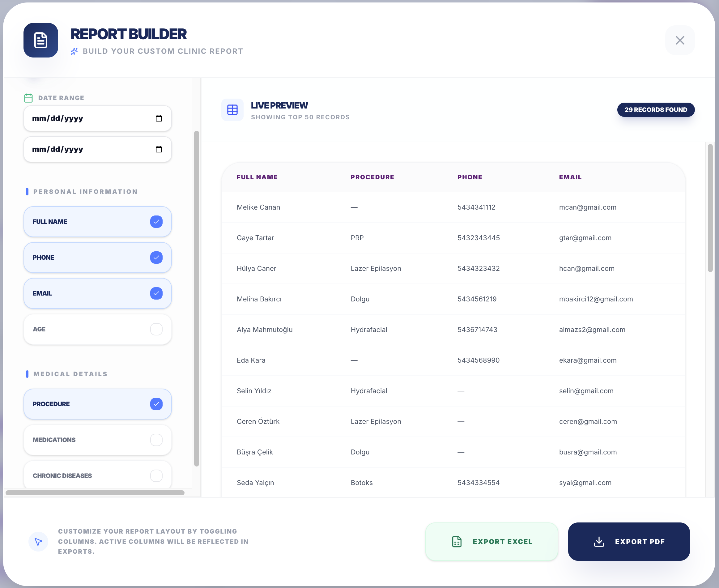719x588 pixels.
Task: Click email ekara@gmail.com
Action: tap(588, 360)
